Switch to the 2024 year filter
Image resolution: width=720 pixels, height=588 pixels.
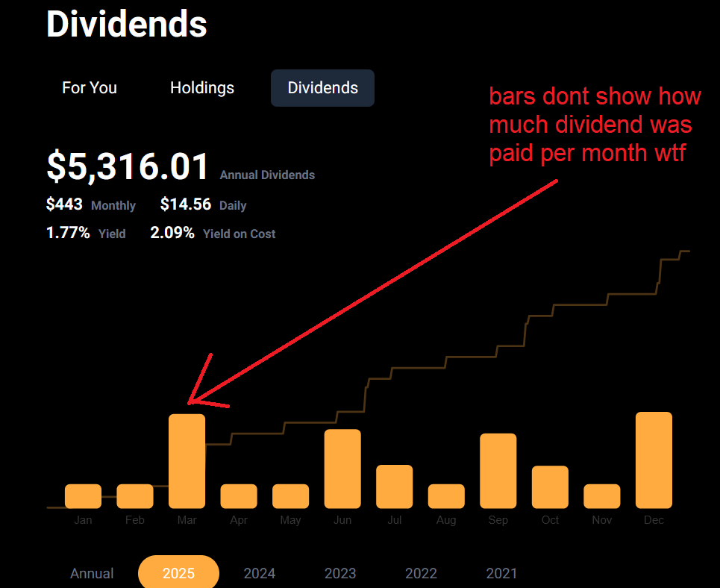point(260,573)
